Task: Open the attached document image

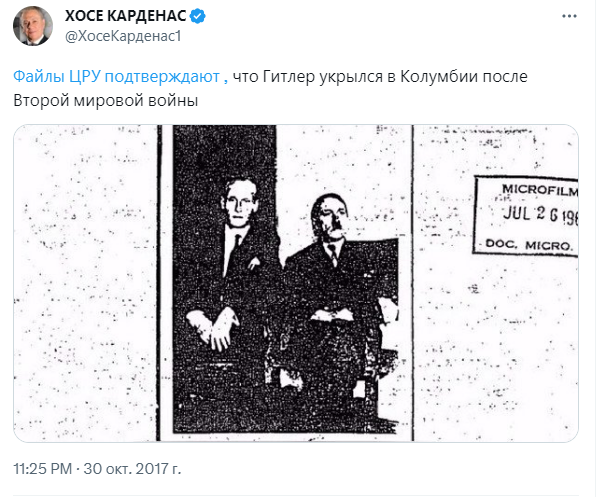Action: (x=296, y=283)
